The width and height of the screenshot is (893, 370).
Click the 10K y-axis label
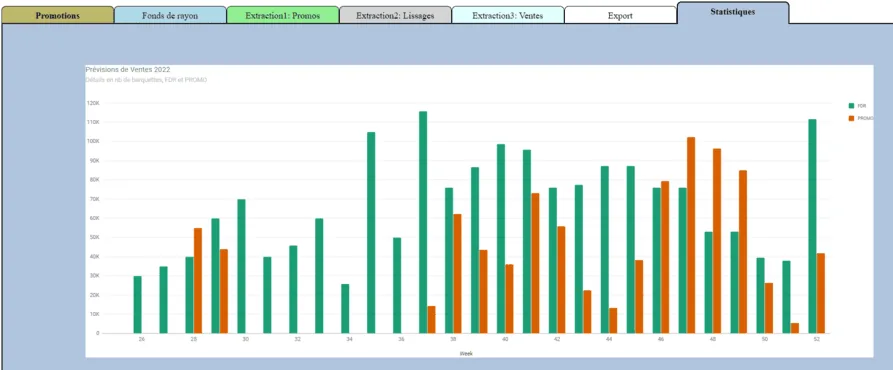(x=95, y=314)
